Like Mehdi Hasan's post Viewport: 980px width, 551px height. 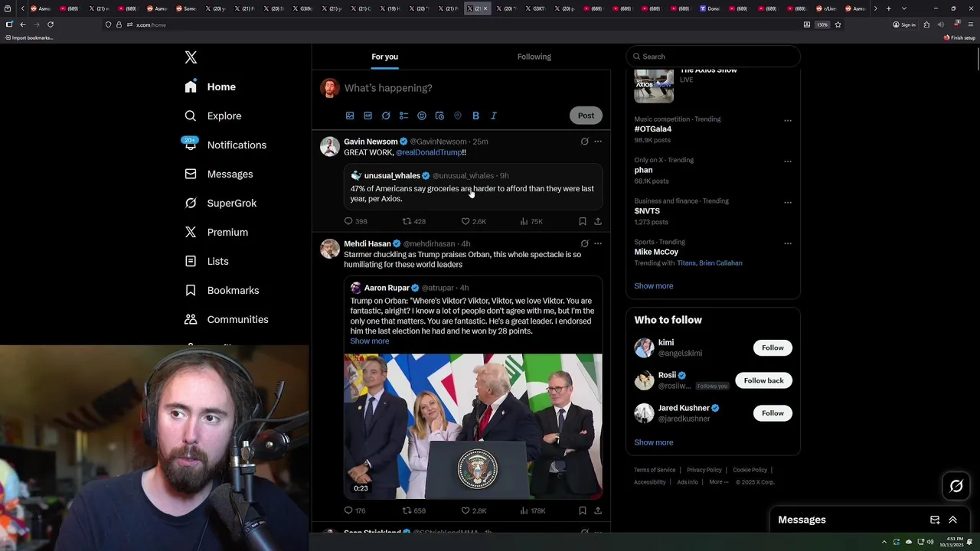[473, 510]
